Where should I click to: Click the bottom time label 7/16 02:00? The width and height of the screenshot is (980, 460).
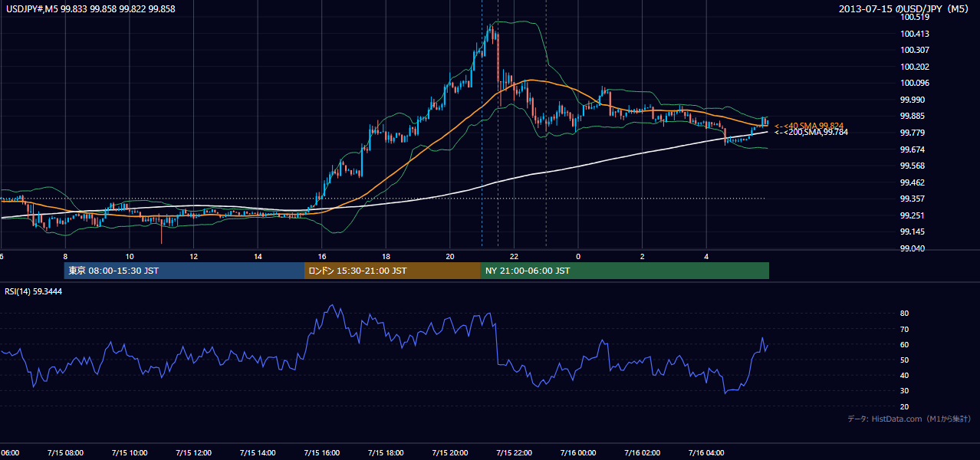click(x=643, y=452)
